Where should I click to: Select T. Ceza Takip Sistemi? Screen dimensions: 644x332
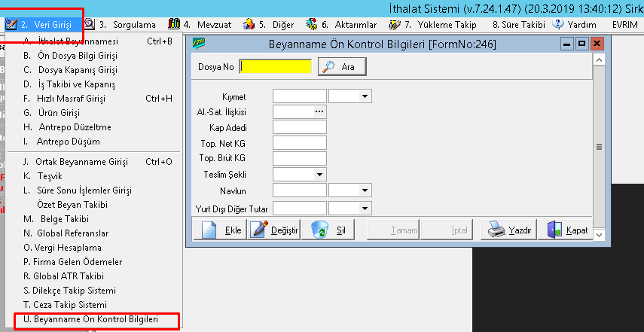point(94,305)
